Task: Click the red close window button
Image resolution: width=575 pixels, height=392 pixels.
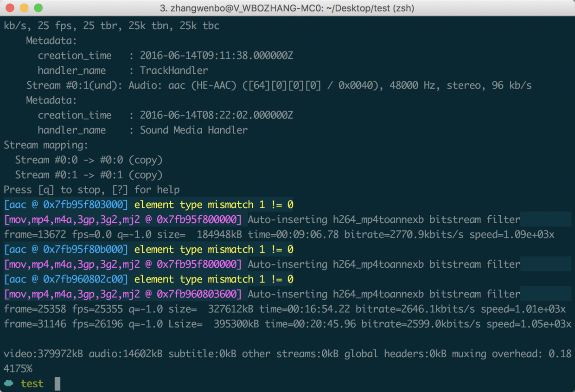Action: 9,8
